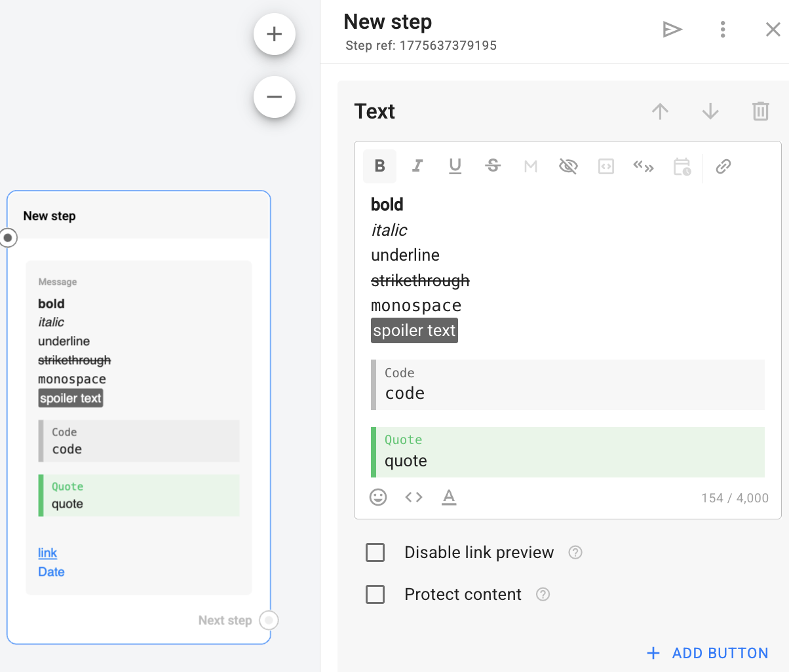Insert a hyperlink via link icon
This screenshot has height=672, width=789.
pos(723,166)
